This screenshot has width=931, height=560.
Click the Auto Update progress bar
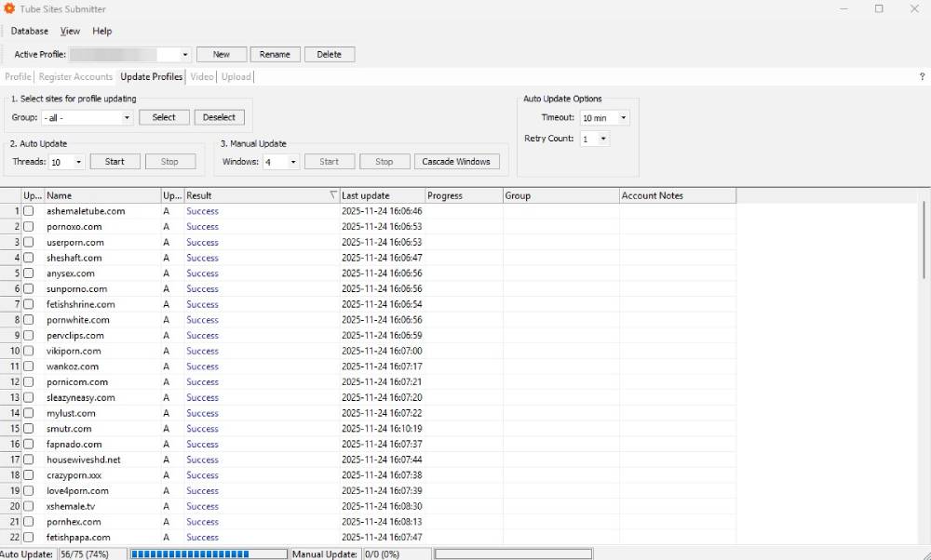click(208, 553)
